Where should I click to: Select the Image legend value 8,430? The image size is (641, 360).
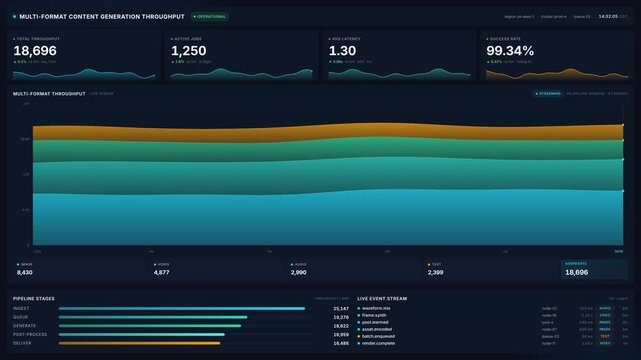pyautogui.click(x=25, y=273)
